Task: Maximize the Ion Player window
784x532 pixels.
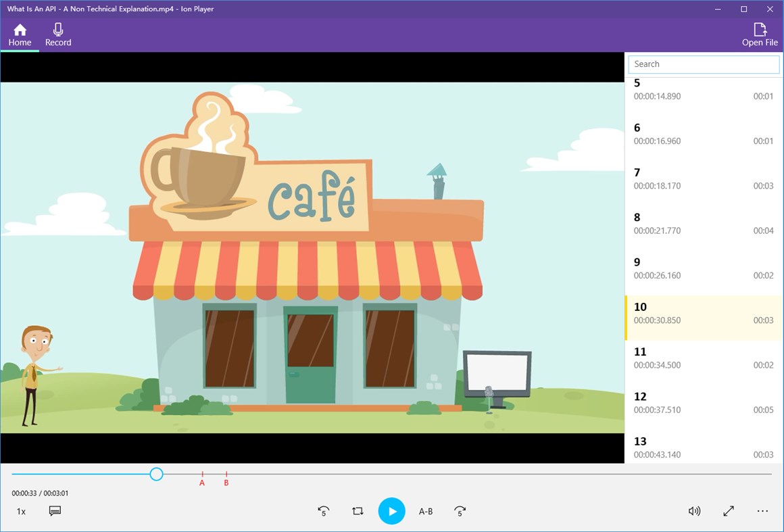Action: pos(744,9)
